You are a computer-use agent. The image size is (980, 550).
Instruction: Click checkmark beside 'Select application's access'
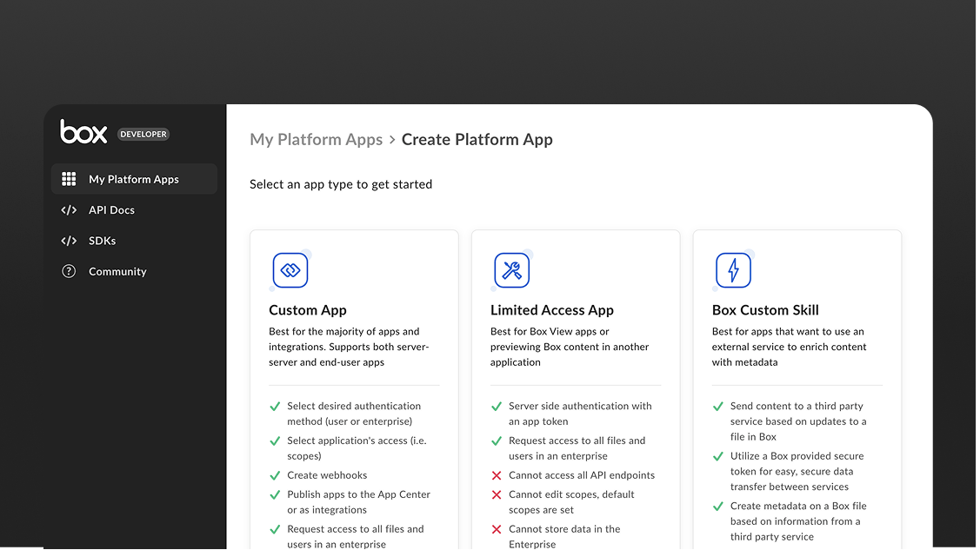point(275,441)
